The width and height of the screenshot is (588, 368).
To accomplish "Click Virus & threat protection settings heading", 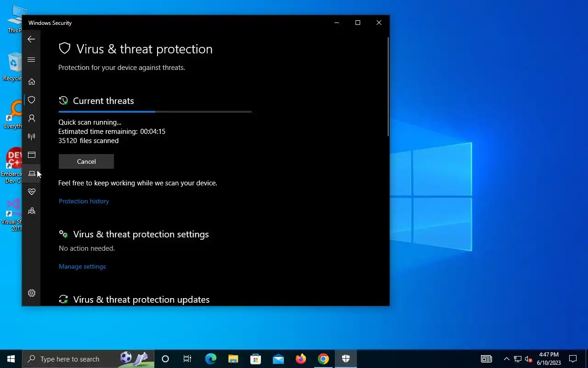I will tap(141, 234).
